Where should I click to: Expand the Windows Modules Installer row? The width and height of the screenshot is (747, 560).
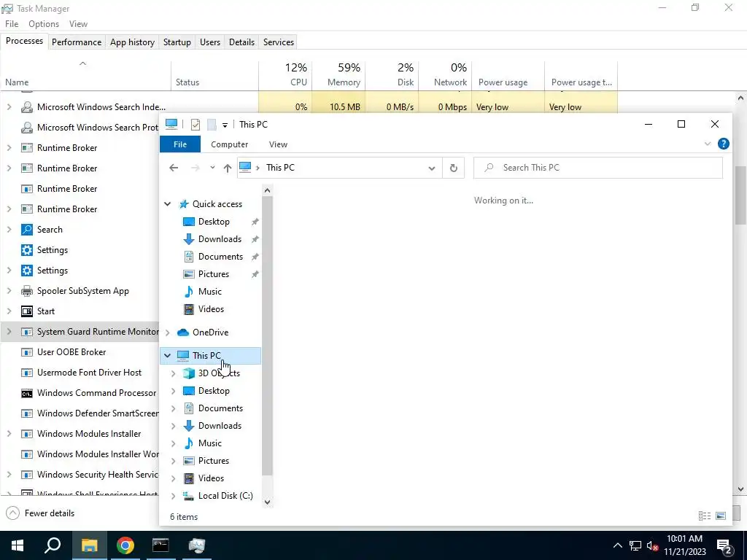9,434
